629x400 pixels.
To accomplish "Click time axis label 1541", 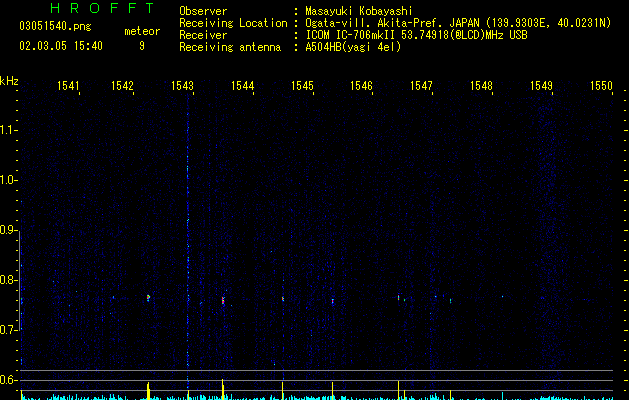I will coord(68,85).
